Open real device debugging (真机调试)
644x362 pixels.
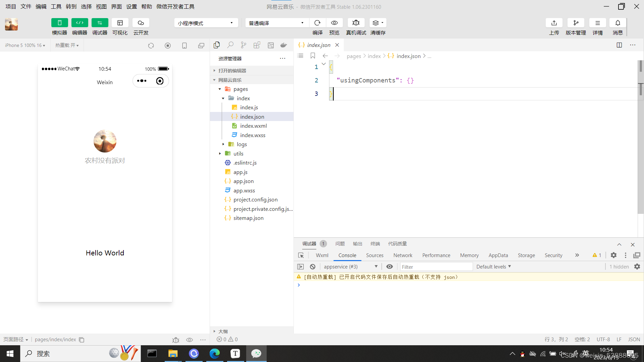356,23
